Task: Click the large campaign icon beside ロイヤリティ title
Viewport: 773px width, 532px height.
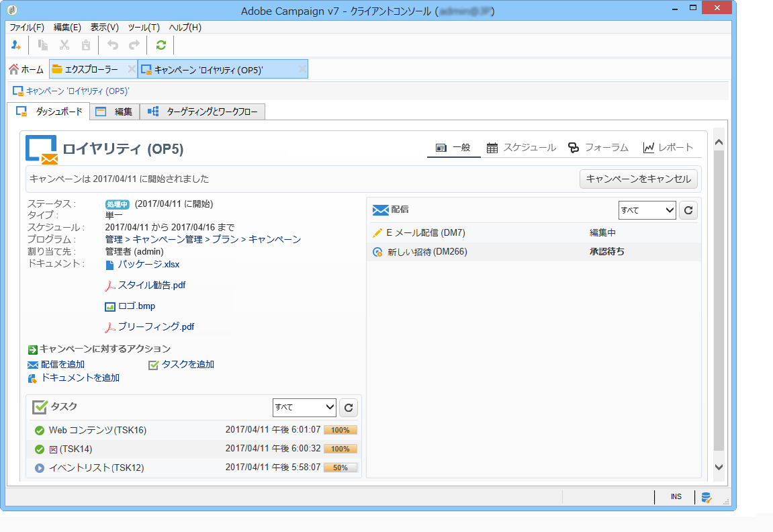Action: click(x=42, y=149)
